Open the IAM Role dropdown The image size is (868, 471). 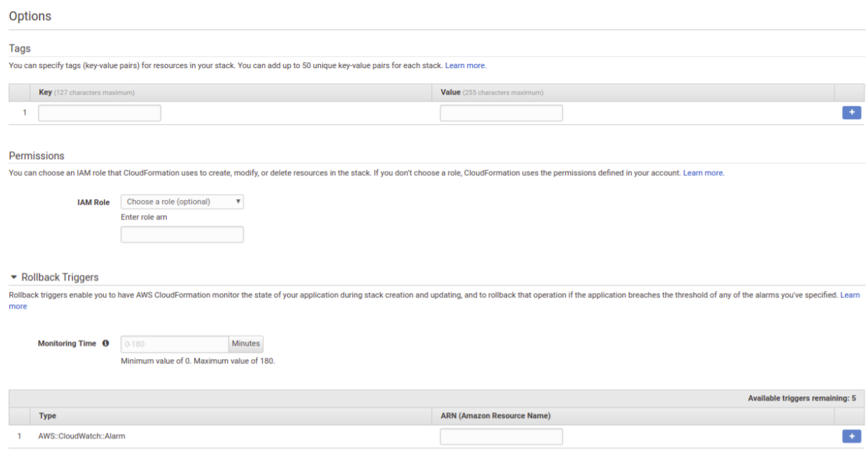tap(182, 201)
